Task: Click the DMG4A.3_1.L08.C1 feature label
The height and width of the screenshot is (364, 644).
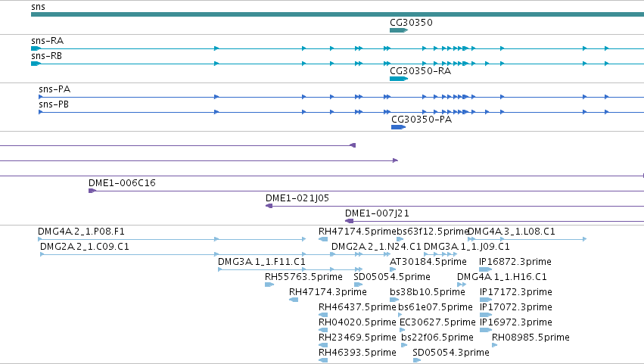Action: coord(512,232)
